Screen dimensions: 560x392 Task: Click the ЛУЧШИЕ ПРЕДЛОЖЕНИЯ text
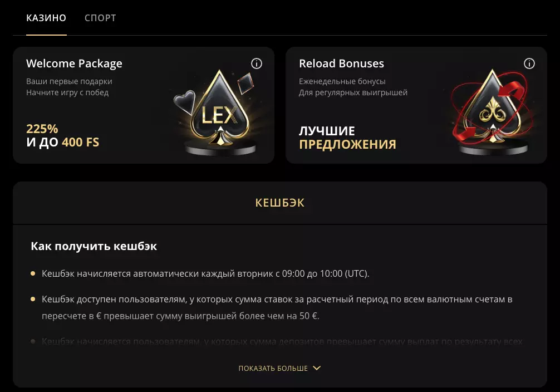(x=347, y=138)
